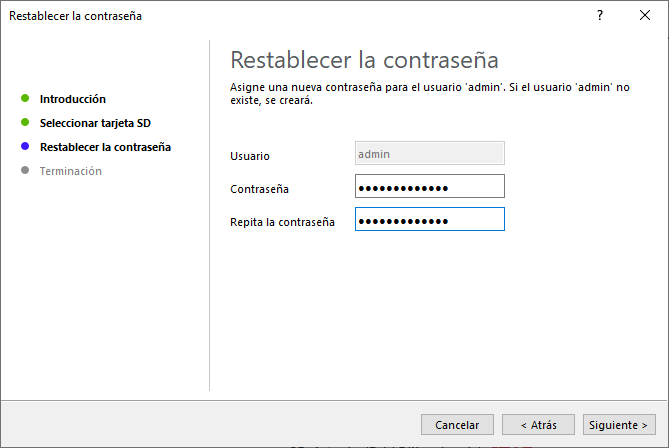669x448 pixels.
Task: Continue with the Siguiente button
Action: [x=621, y=425]
